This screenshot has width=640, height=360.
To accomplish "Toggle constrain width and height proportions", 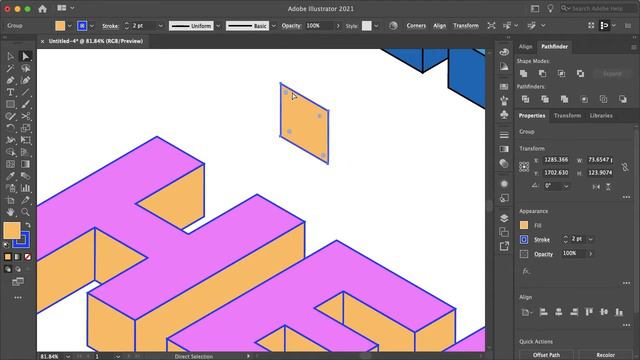I will pos(625,167).
